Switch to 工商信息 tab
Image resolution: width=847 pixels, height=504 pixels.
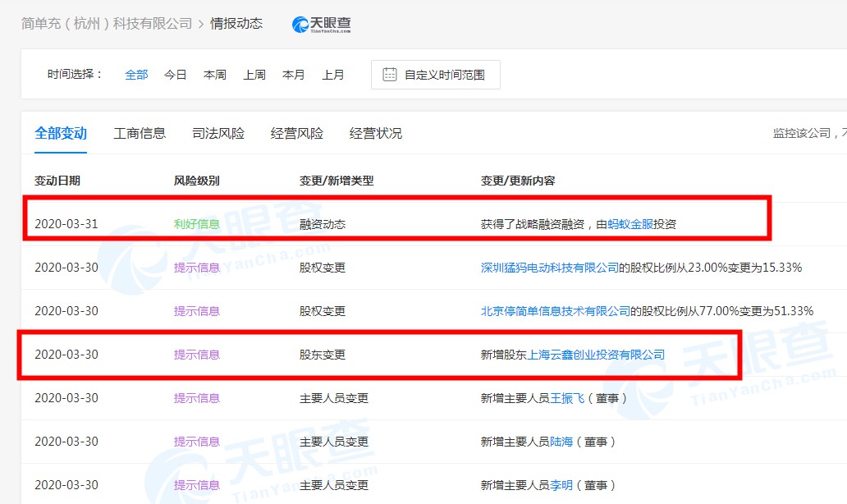pyautogui.click(x=140, y=134)
